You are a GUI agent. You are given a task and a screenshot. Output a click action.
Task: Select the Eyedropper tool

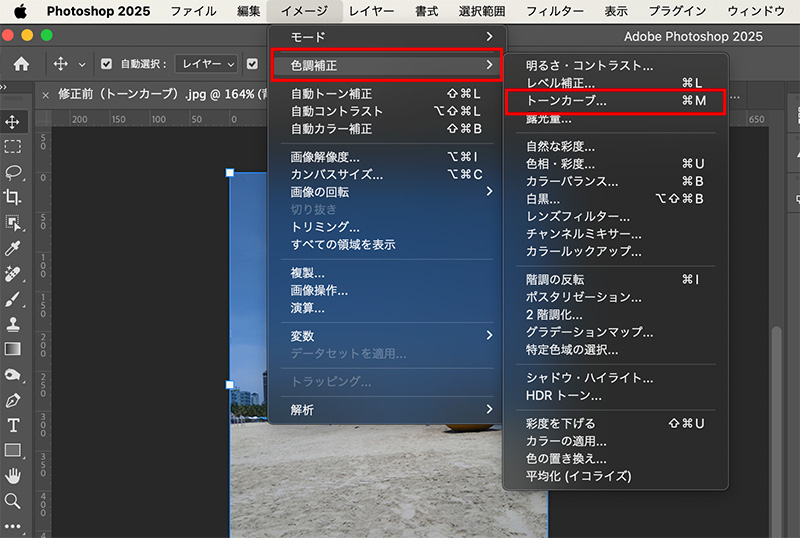click(x=12, y=248)
